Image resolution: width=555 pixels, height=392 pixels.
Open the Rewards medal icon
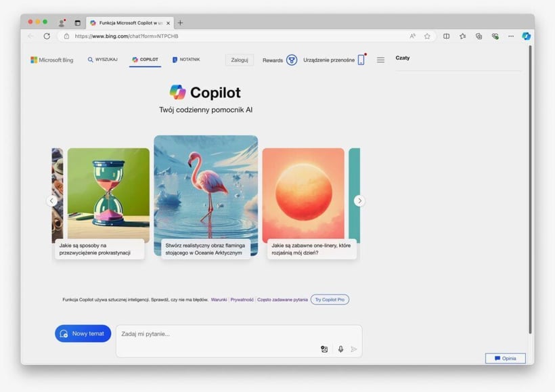click(292, 60)
